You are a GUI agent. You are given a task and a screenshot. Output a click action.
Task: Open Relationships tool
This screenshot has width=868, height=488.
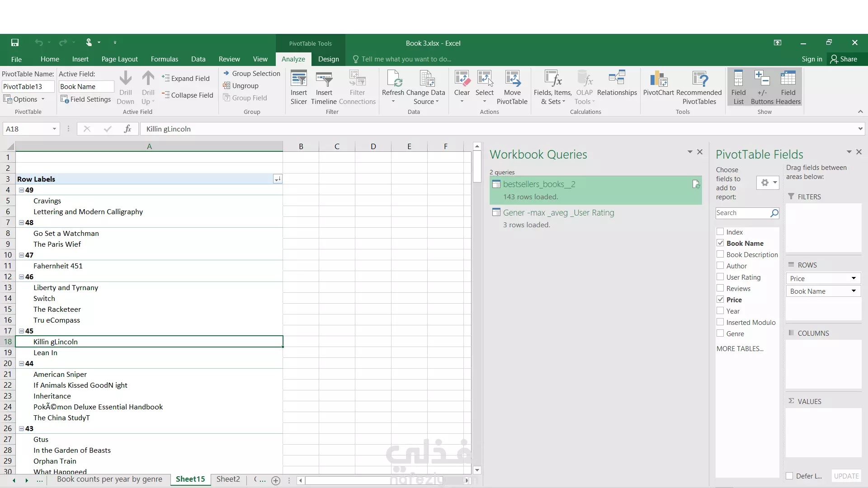[x=617, y=84]
